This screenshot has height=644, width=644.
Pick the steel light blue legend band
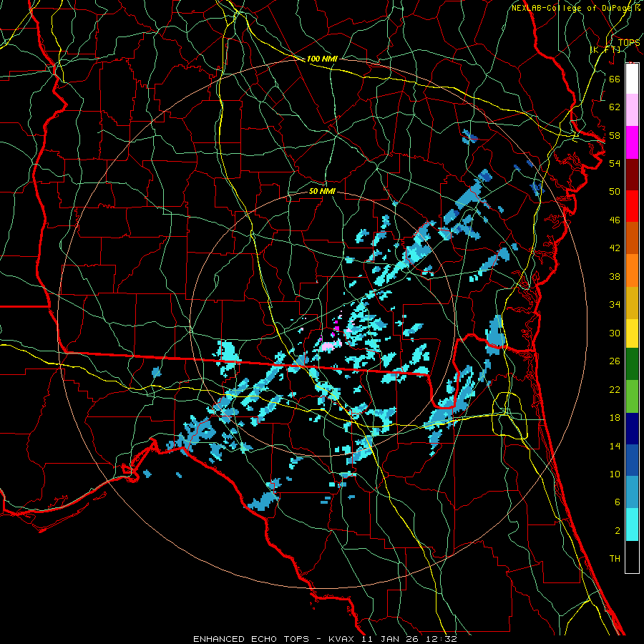click(x=632, y=492)
